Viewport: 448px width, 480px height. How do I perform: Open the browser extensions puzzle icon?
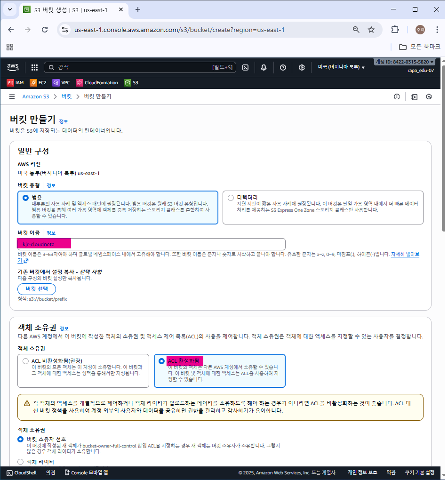pyautogui.click(x=395, y=30)
